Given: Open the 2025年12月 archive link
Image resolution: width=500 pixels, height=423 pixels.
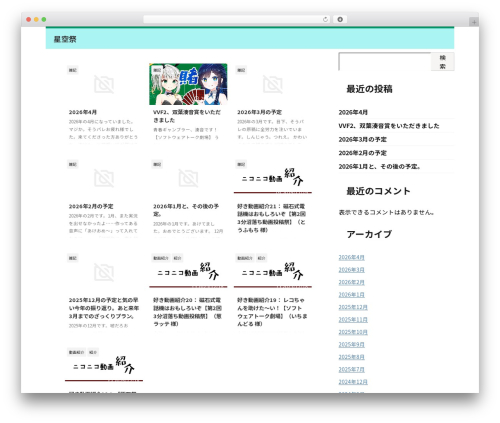Looking at the screenshot, I should click(x=353, y=307).
